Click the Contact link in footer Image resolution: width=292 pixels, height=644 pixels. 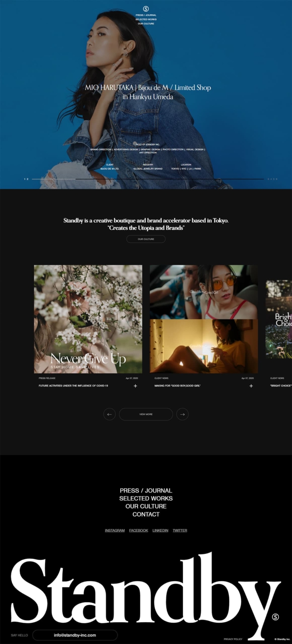pos(146,514)
